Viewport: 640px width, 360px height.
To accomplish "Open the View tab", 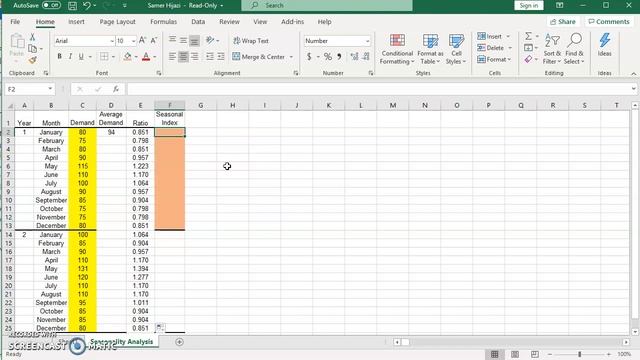I will point(260,22).
